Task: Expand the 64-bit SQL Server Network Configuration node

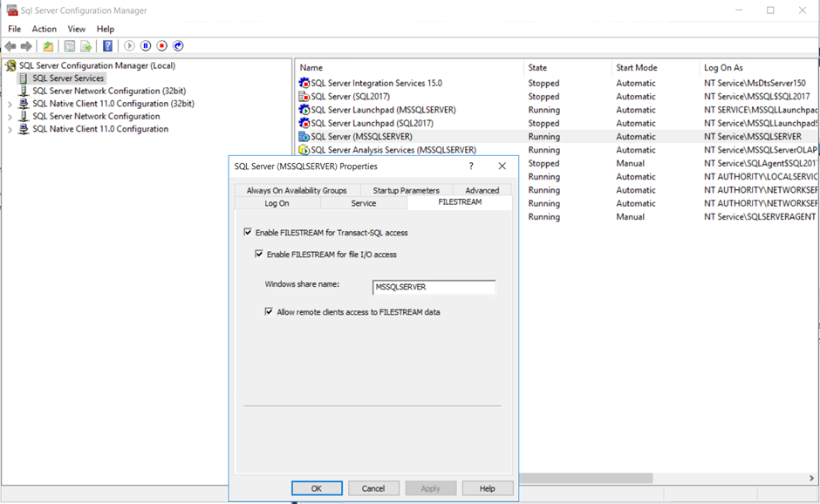Action: (x=10, y=117)
